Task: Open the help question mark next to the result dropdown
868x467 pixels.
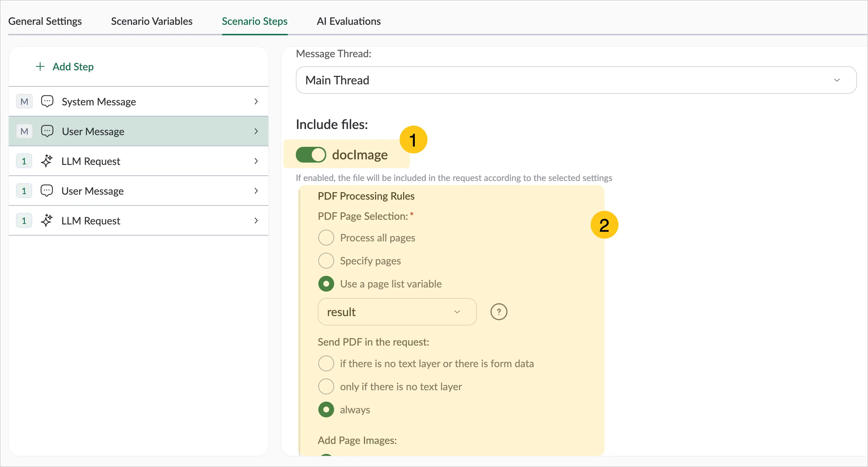Action: coord(499,312)
